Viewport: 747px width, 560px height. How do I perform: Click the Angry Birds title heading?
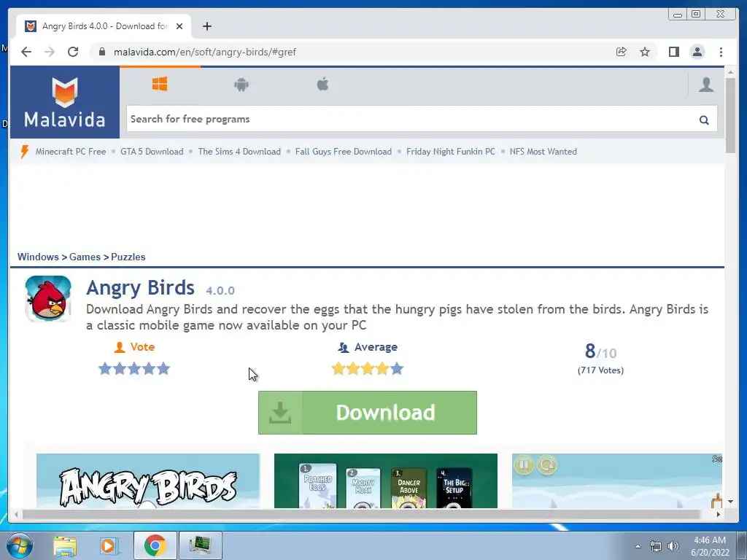click(140, 287)
